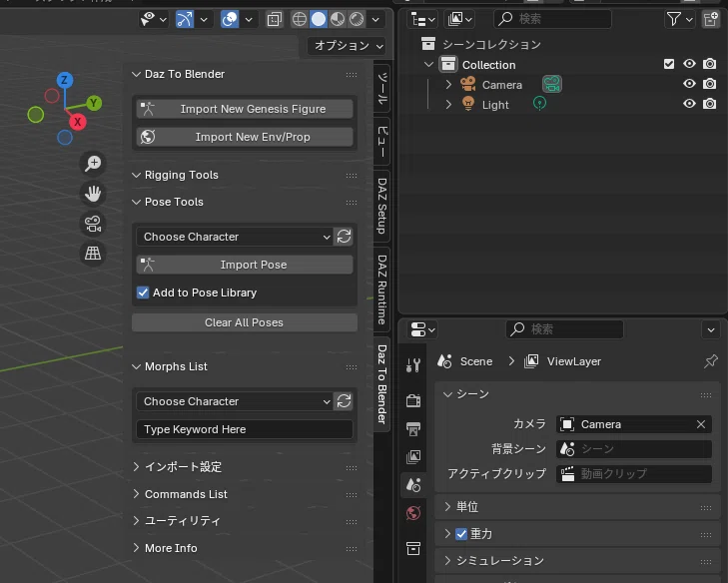Click the Import Pose button
728x583 pixels.
pyautogui.click(x=245, y=265)
